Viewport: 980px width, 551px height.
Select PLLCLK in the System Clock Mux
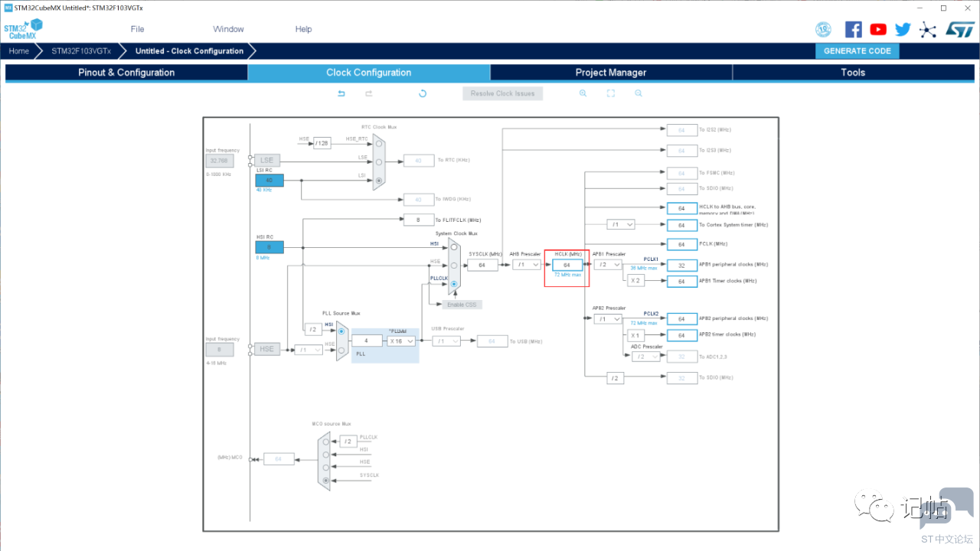click(x=454, y=284)
